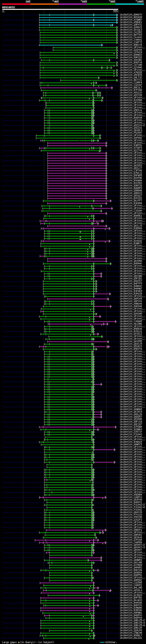The width and height of the screenshot is (146, 644).
Task: Click the =100char. scale legend
Action: click(x=108, y=642)
